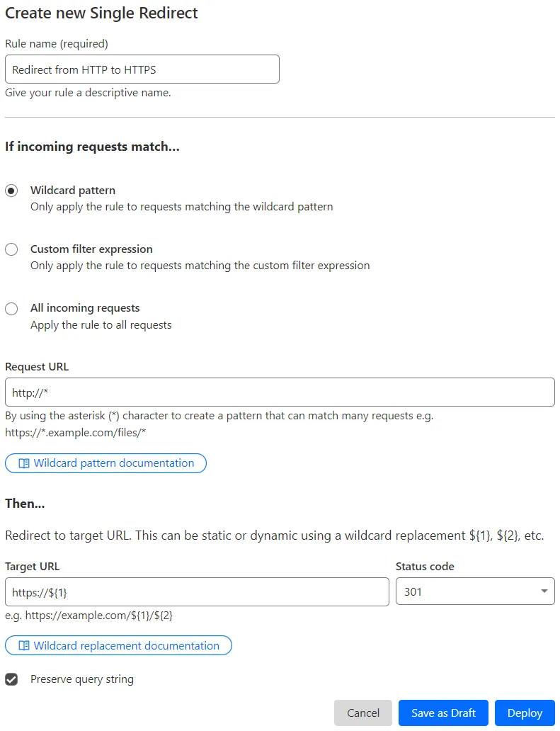Screen dimensions: 560x731
Task: Open the Wildcard replacement documentation
Action: [x=118, y=645]
